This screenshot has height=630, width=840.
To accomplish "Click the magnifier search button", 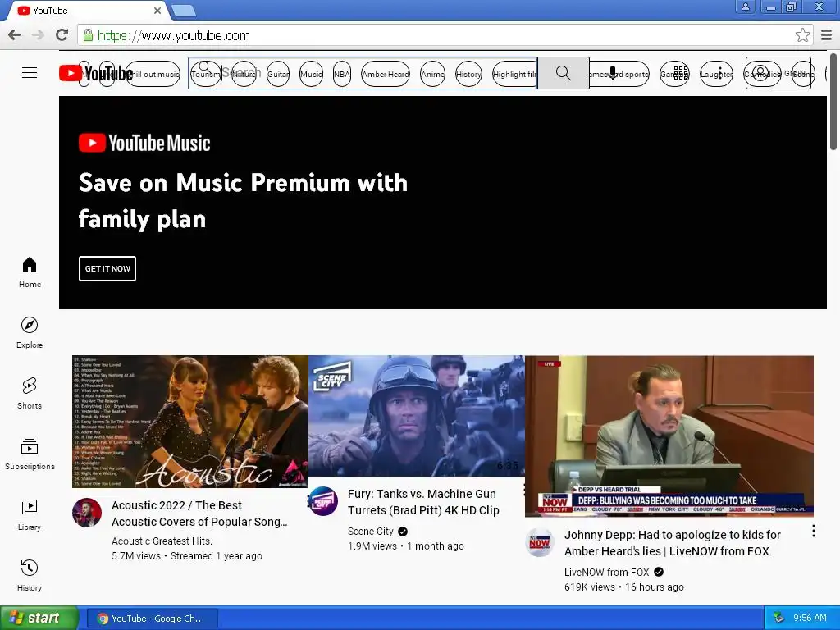I will click(563, 73).
